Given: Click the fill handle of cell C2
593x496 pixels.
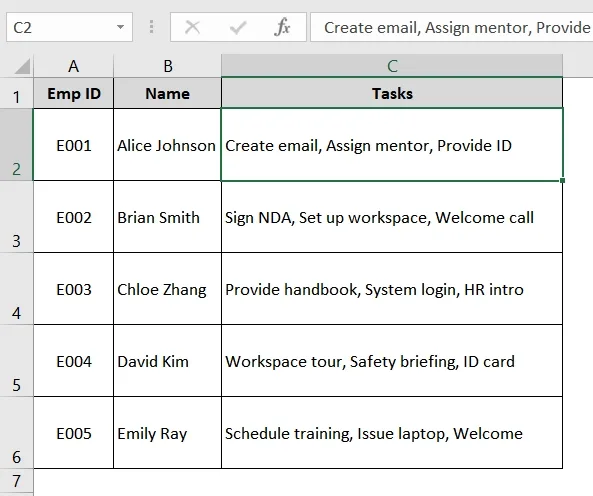Looking at the screenshot, I should click(x=562, y=181).
